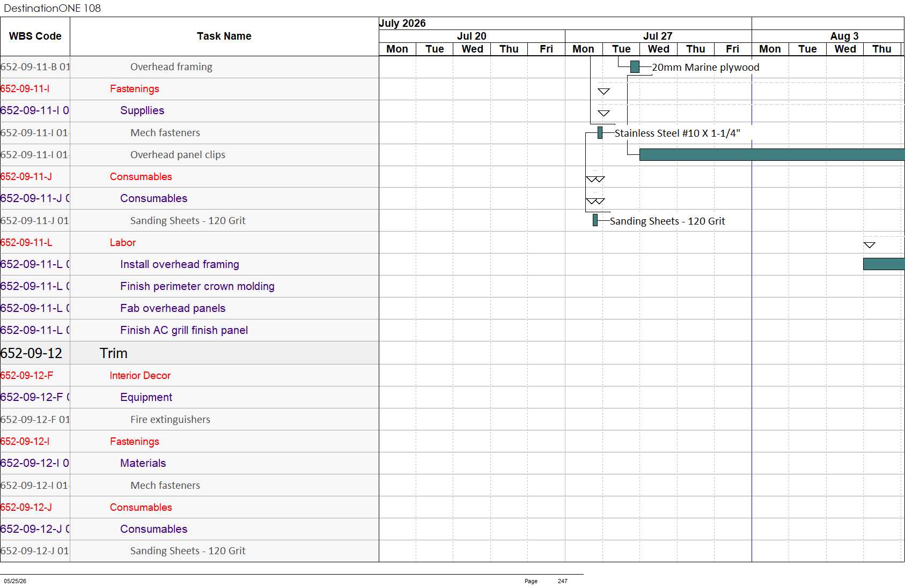The image size is (905, 588).
Task: Select the Install overhead framing Gantt bar
Action: 884,264
